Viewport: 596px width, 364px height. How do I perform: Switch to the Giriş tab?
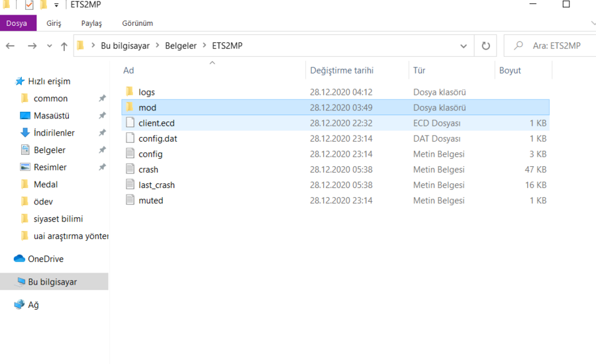click(x=54, y=23)
